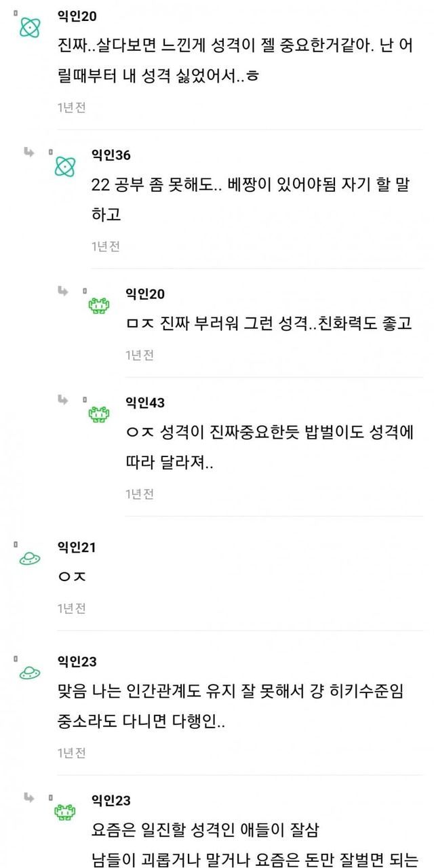Click the reply arrow beside the 'ㅁㅈ 진짜 부러워' reply
The height and width of the screenshot is (868, 434).
(x=63, y=291)
